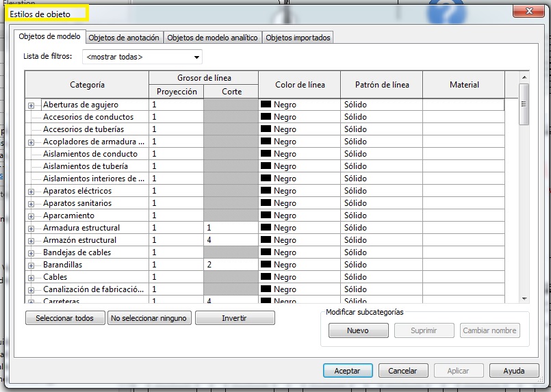Select the Accesorios de conductos category row
Image resolution: width=551 pixels, height=392 pixels.
click(88, 117)
